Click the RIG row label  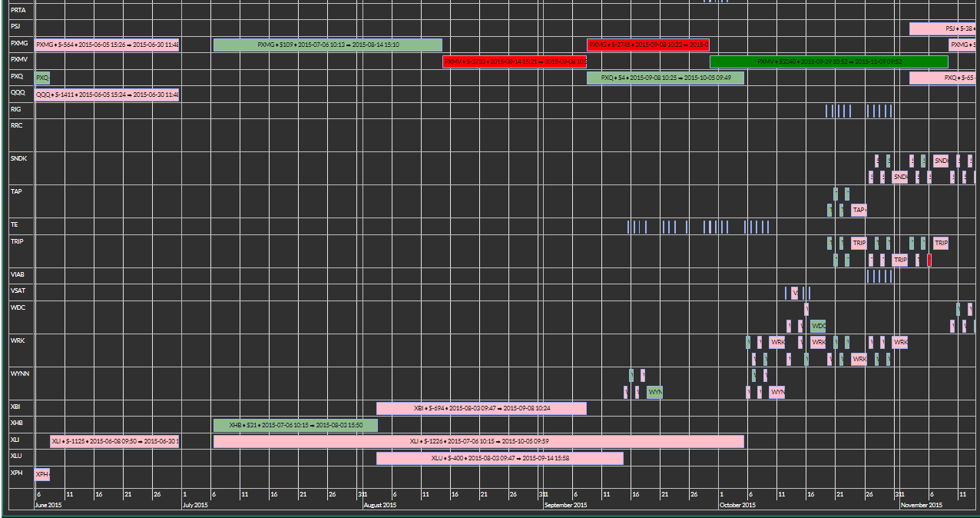pyautogui.click(x=15, y=110)
